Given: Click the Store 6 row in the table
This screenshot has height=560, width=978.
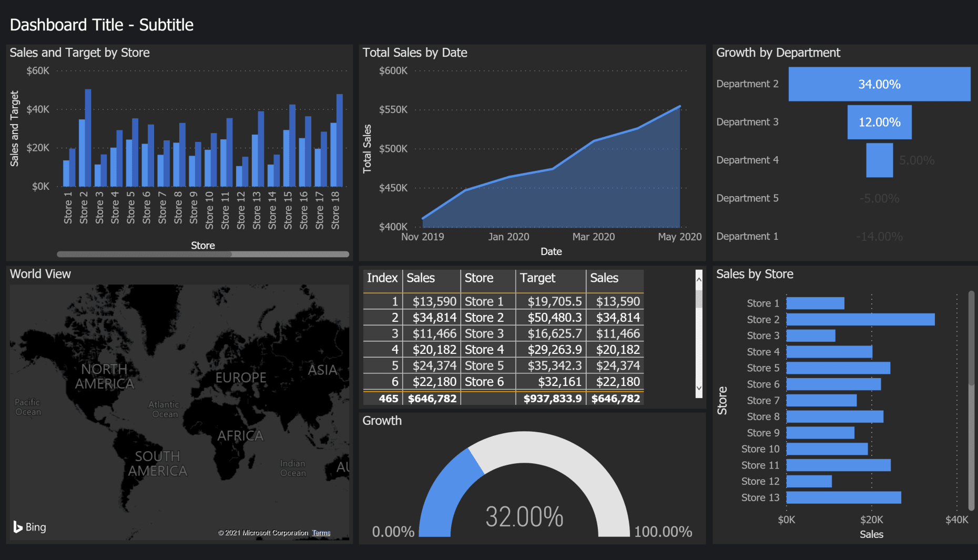Looking at the screenshot, I should click(x=484, y=382).
